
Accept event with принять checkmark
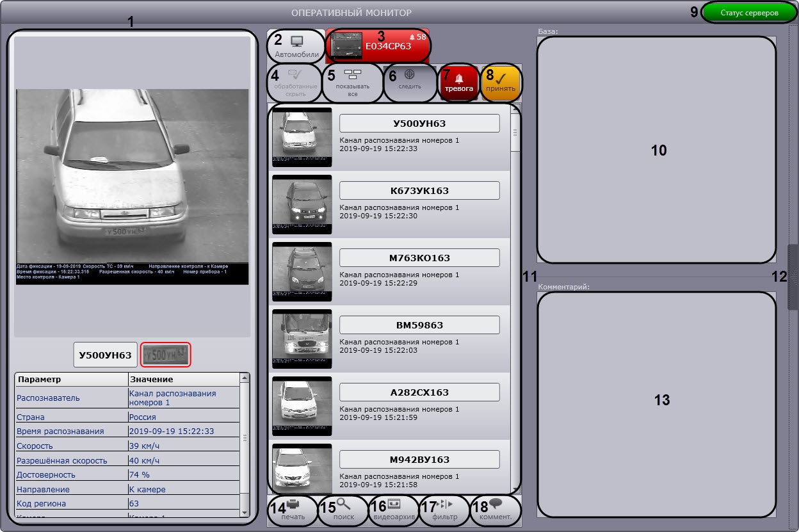[501, 83]
